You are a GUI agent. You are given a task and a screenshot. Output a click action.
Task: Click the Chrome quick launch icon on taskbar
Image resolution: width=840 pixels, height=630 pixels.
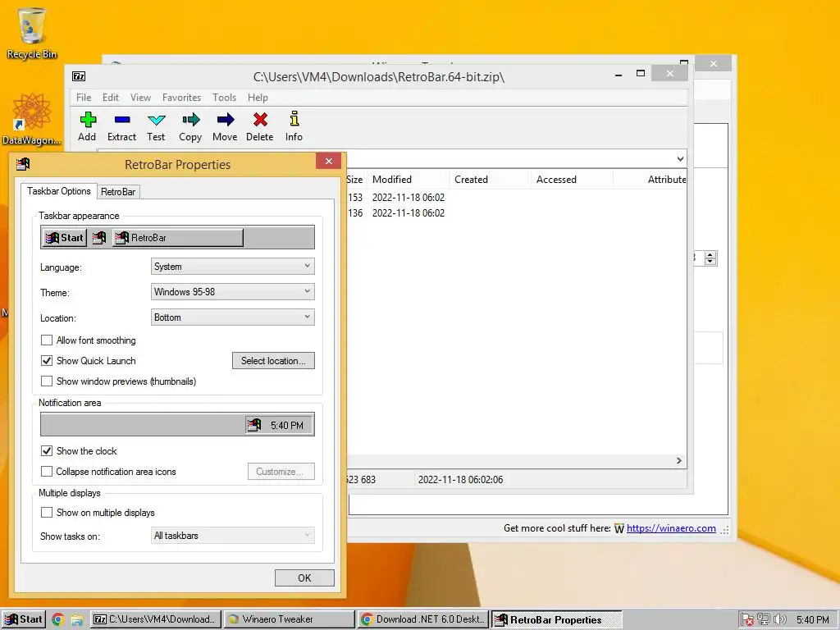58,620
